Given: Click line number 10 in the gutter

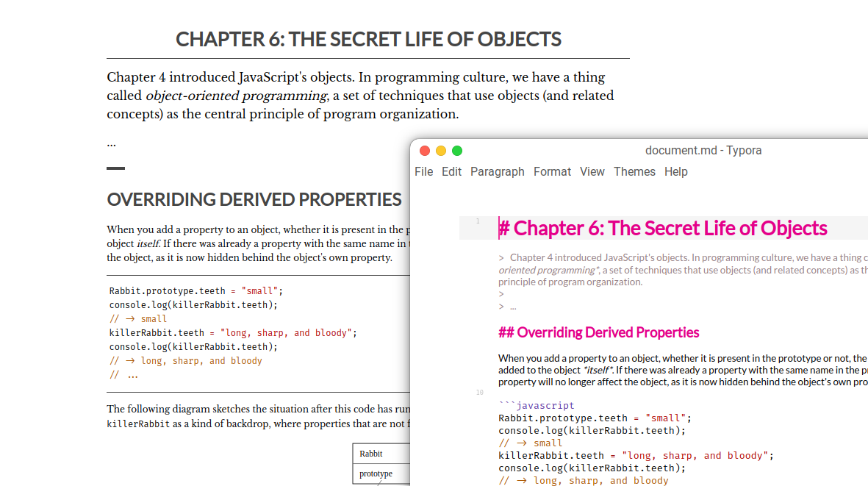Looking at the screenshot, I should click(479, 393).
